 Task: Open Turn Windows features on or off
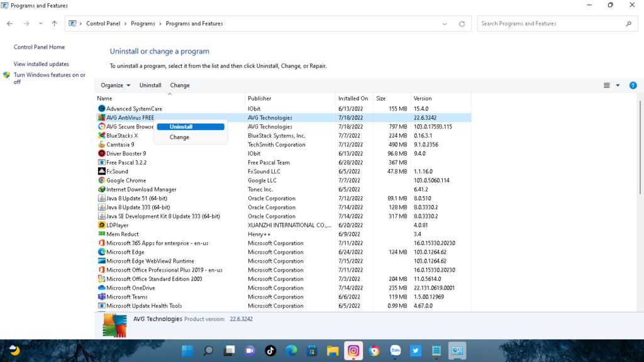50,79
